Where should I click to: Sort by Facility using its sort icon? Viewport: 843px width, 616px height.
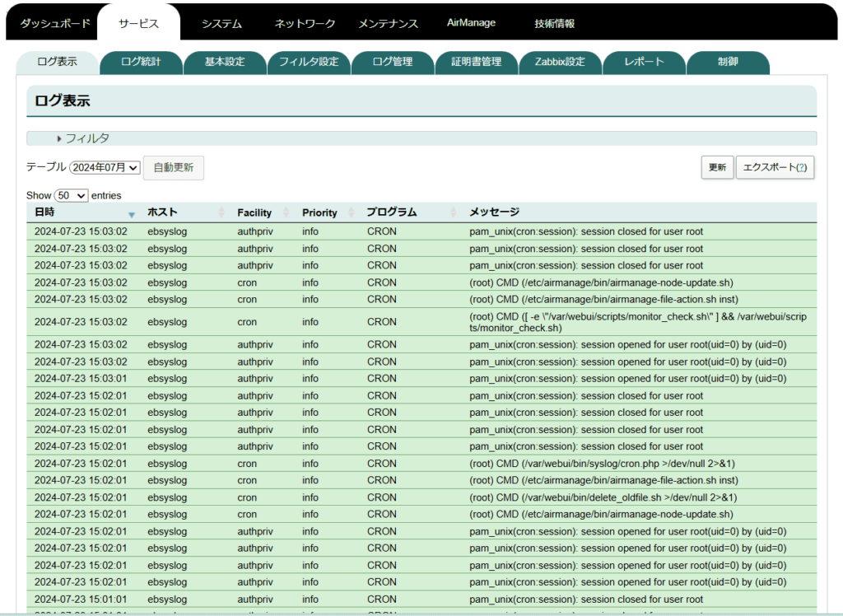286,212
